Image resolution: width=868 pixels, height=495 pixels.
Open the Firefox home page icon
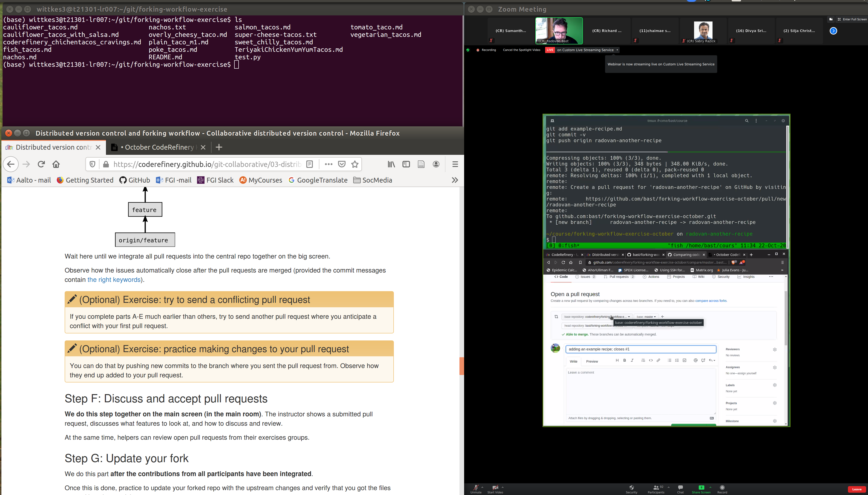[x=56, y=164]
